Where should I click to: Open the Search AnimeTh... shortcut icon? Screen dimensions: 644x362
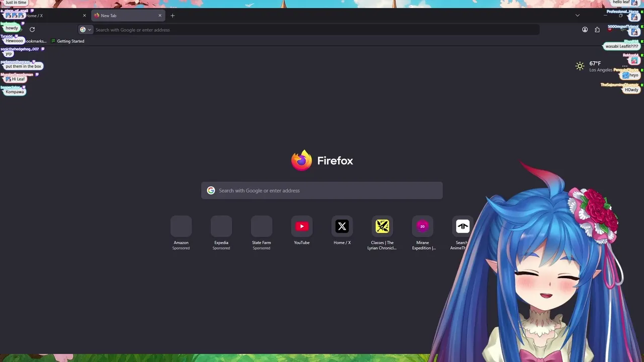click(x=462, y=226)
